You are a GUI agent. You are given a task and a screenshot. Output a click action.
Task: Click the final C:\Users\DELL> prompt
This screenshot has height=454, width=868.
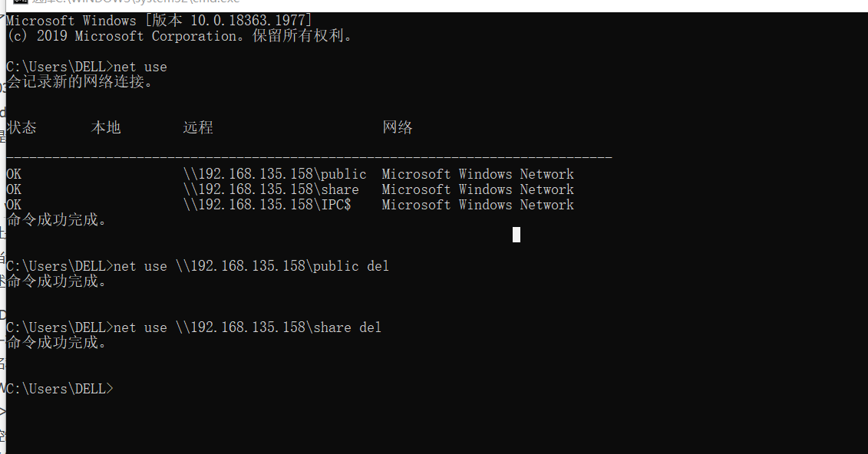coord(60,389)
